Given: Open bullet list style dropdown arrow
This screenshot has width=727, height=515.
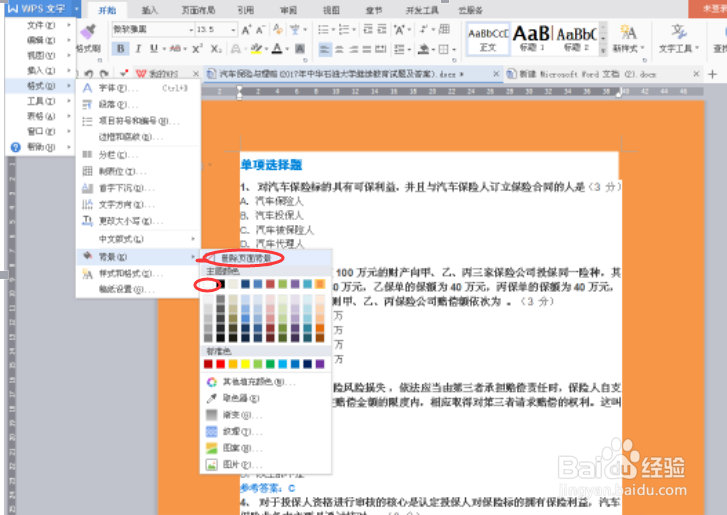Looking at the screenshot, I should click(x=333, y=30).
